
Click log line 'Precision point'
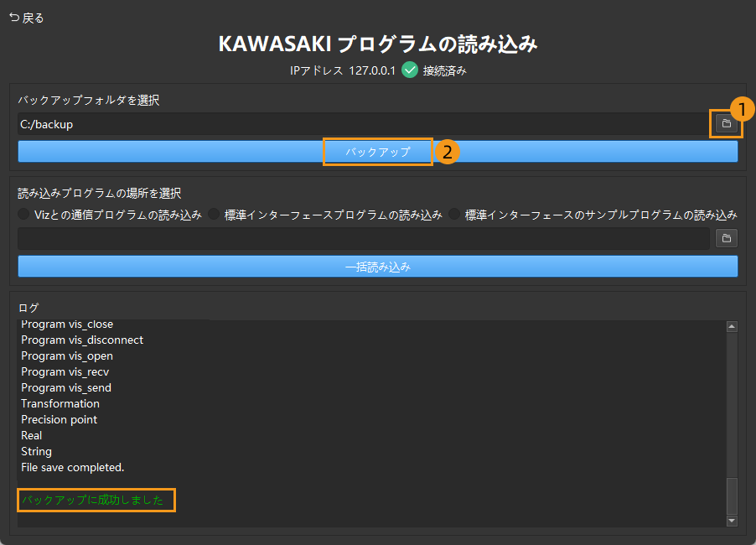click(x=59, y=419)
